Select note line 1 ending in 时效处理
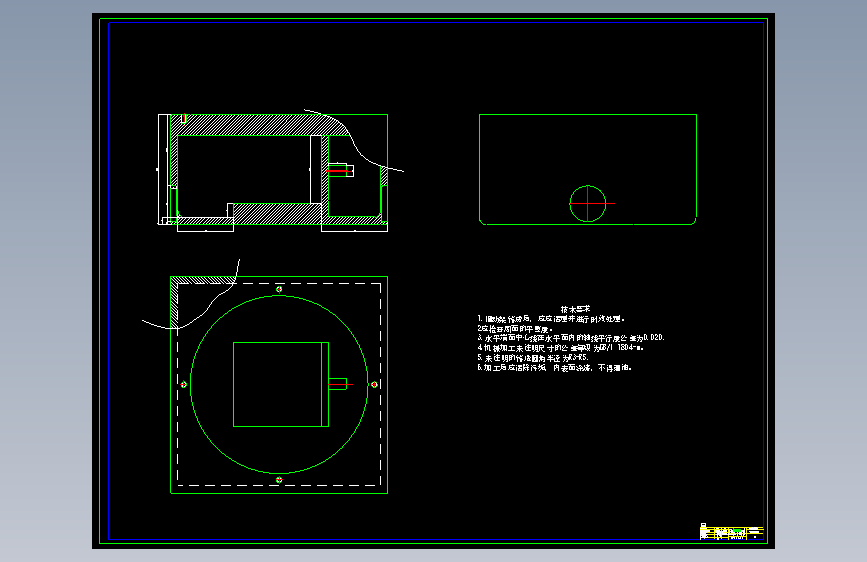867x562 pixels. point(551,319)
